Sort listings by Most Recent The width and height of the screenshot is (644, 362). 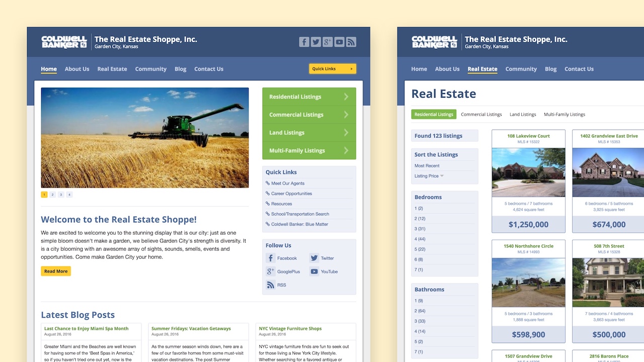427,166
